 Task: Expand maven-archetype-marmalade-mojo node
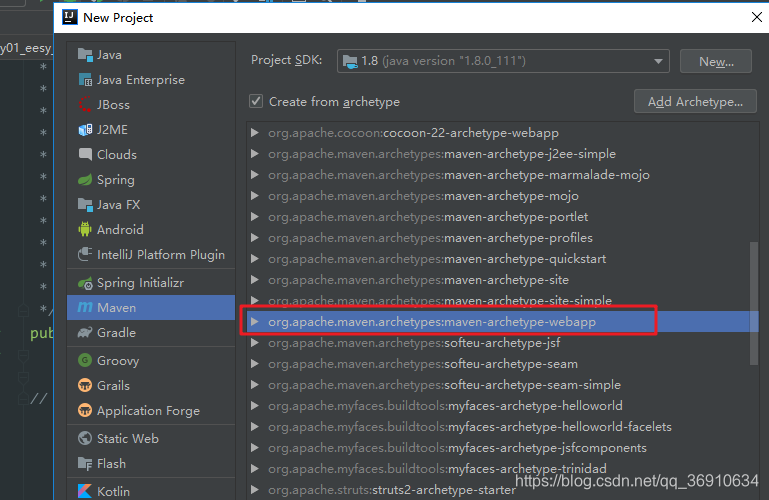(255, 175)
